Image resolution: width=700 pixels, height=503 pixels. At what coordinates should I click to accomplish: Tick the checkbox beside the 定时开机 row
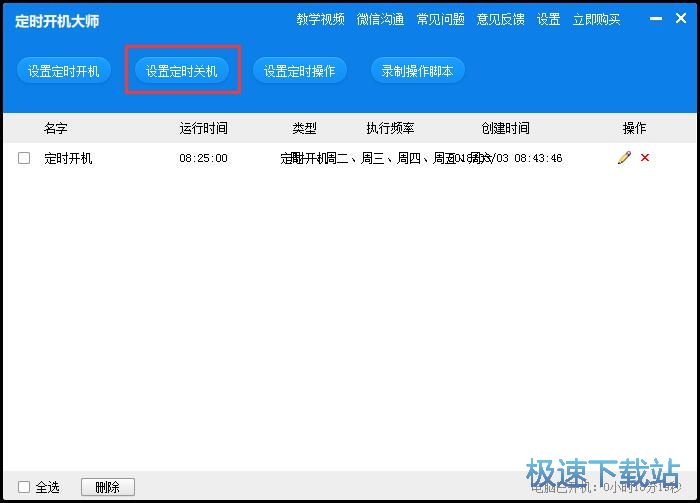tap(24, 158)
